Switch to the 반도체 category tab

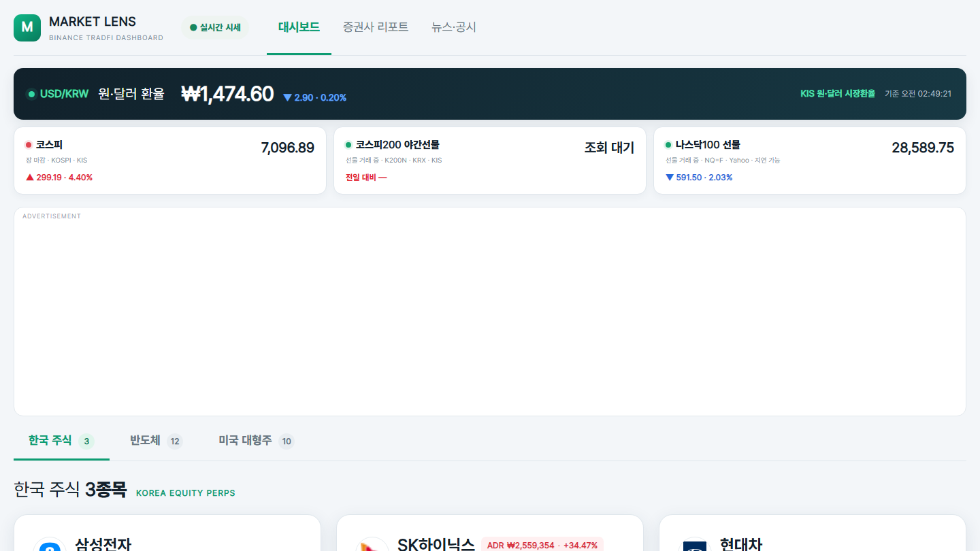click(157, 441)
